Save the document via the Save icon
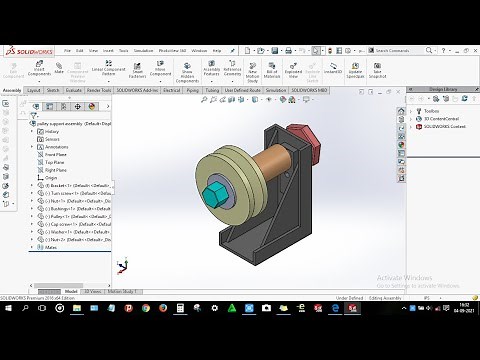Image resolution: width=480 pixels, height=360 pixels. pos(275,51)
